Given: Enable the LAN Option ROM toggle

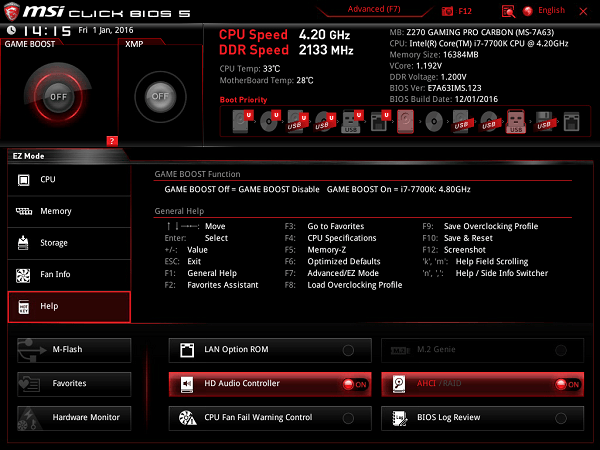Looking at the screenshot, I should coord(348,350).
